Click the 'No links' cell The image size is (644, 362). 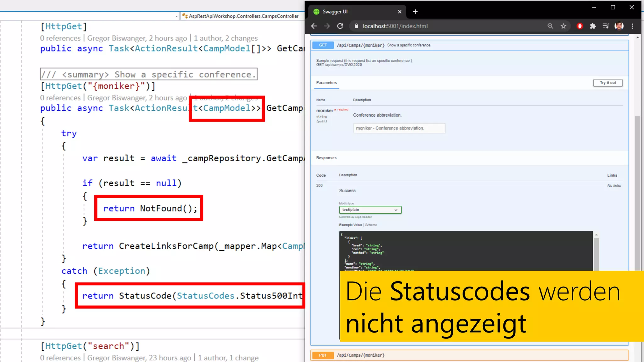pos(614,185)
